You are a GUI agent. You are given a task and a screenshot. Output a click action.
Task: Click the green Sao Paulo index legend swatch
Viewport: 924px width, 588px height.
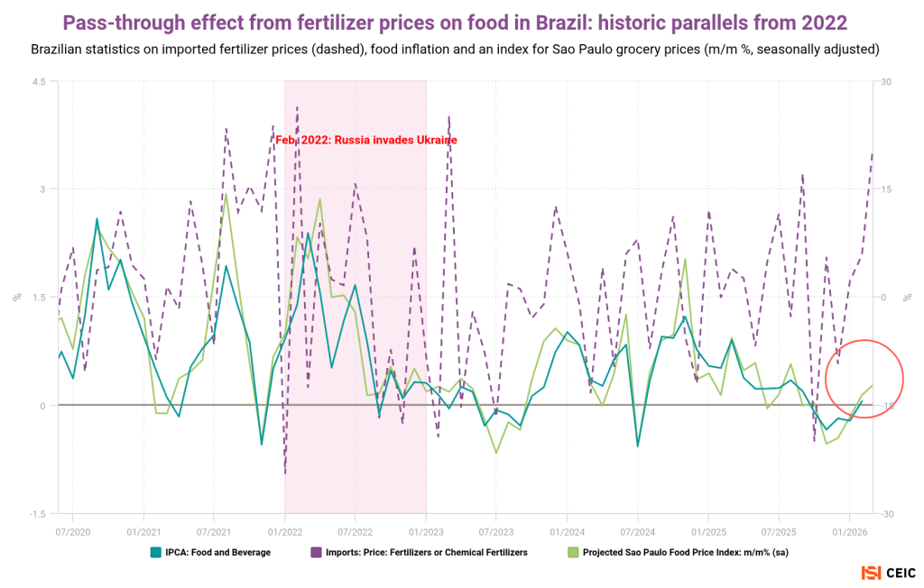tap(572, 552)
